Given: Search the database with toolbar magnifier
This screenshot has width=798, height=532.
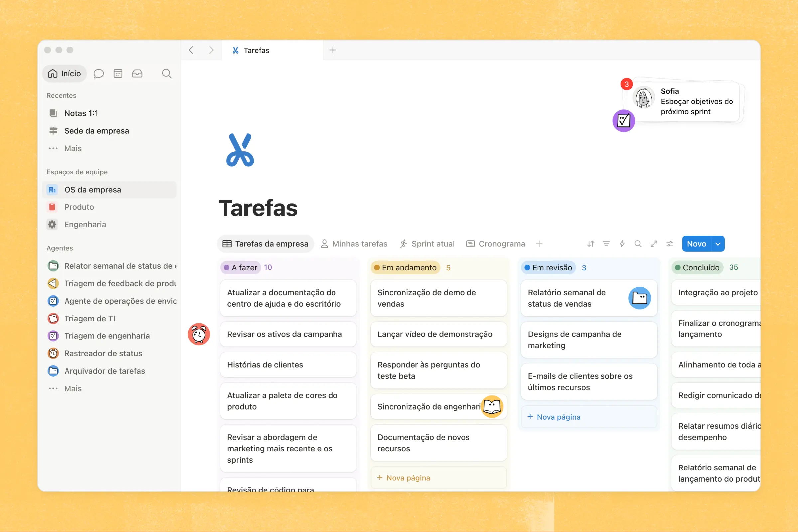Looking at the screenshot, I should [638, 244].
